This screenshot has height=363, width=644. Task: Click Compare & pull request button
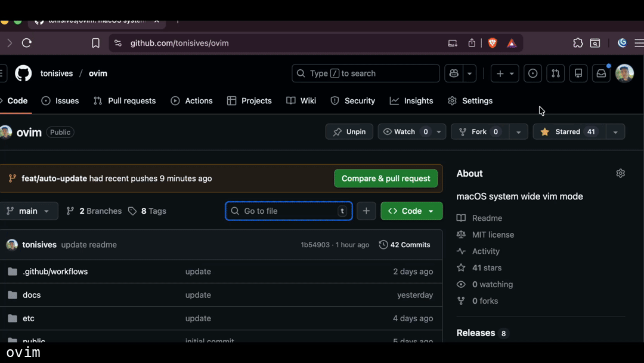click(x=386, y=179)
